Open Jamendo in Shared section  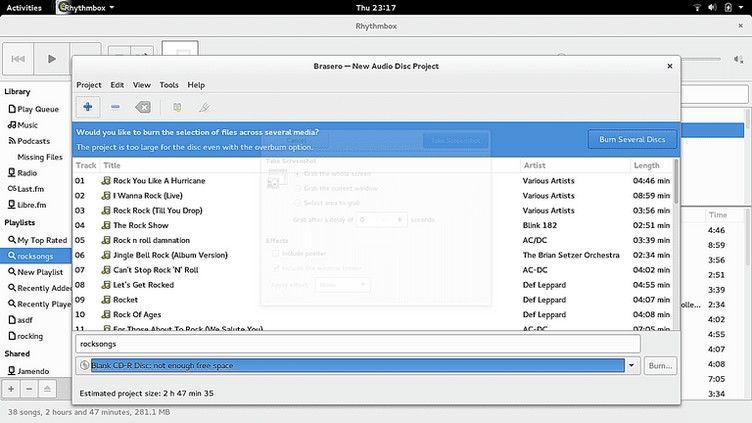click(x=33, y=371)
